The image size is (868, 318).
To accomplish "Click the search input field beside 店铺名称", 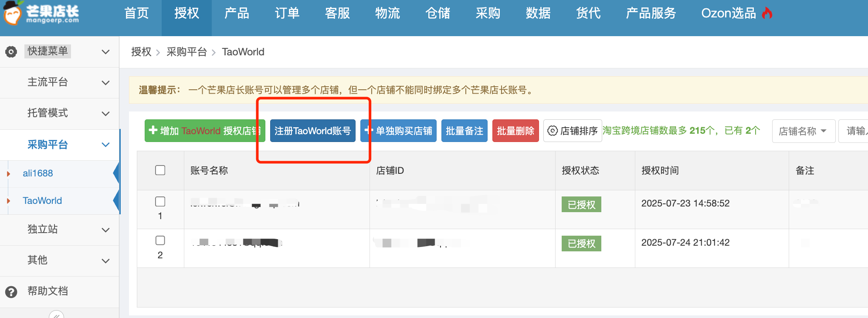I will point(854,131).
